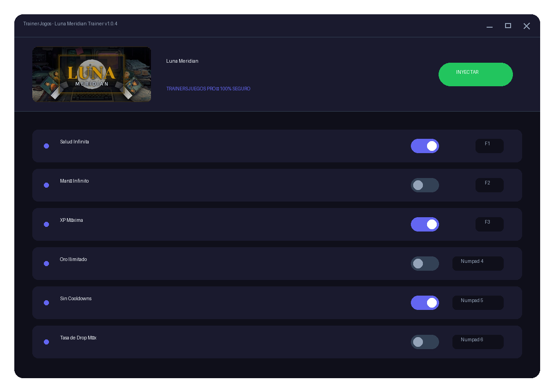This screenshot has width=554, height=392.
Task: Enable the Oro Ilimitado switch
Action: tap(425, 263)
